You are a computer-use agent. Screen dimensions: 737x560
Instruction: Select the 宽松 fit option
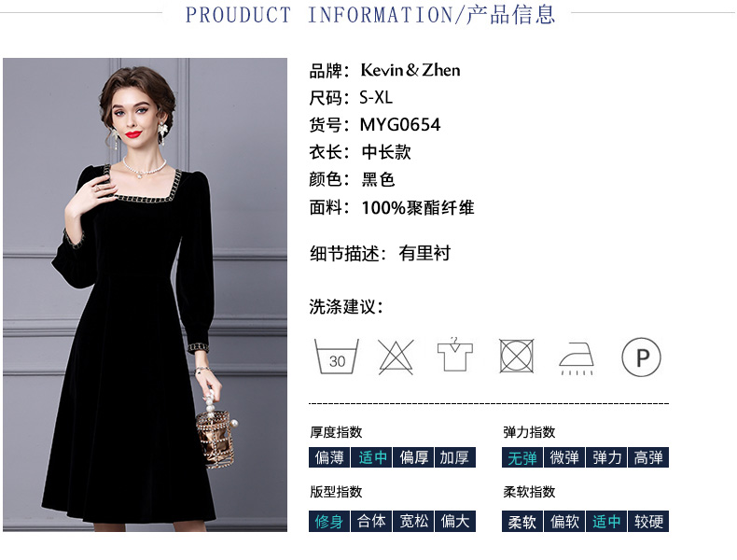(x=413, y=521)
